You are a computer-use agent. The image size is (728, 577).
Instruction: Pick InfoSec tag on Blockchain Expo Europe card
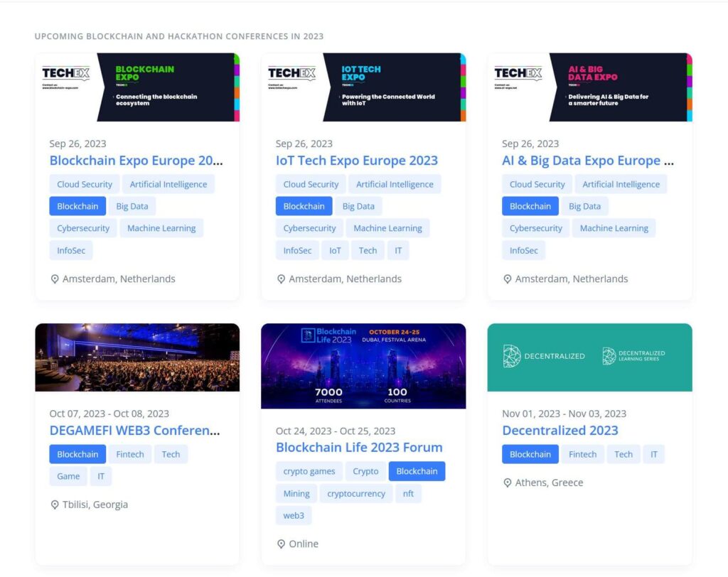click(x=71, y=251)
